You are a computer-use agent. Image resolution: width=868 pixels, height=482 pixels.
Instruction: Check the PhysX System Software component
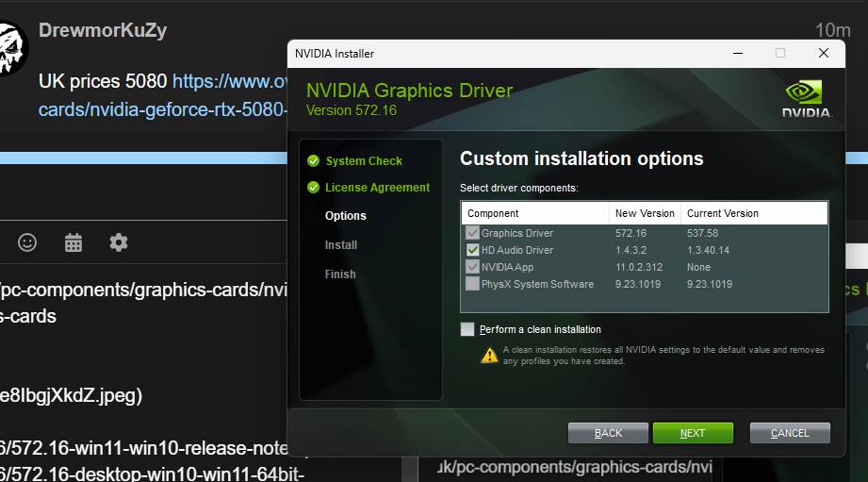pos(472,284)
